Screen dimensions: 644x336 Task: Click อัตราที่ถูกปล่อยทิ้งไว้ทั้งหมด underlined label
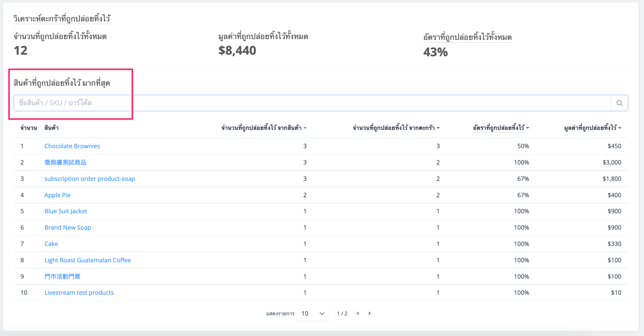[467, 37]
